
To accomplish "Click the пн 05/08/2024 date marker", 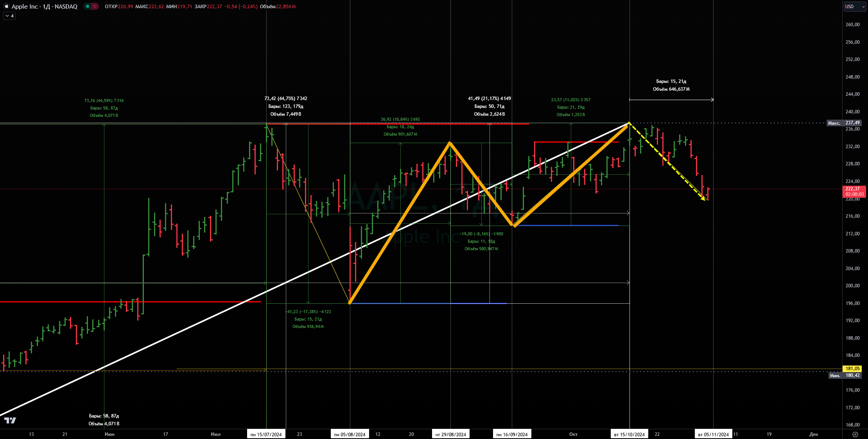I will [x=350, y=434].
